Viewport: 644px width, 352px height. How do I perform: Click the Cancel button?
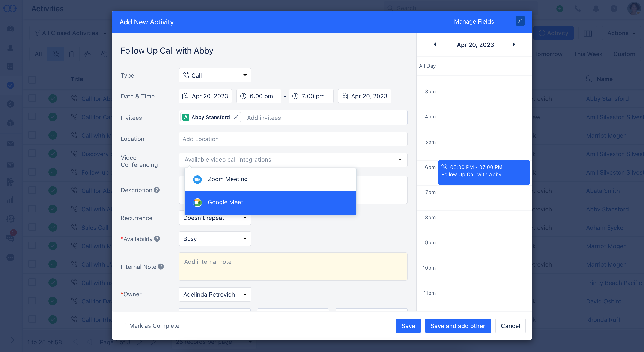coord(510,326)
